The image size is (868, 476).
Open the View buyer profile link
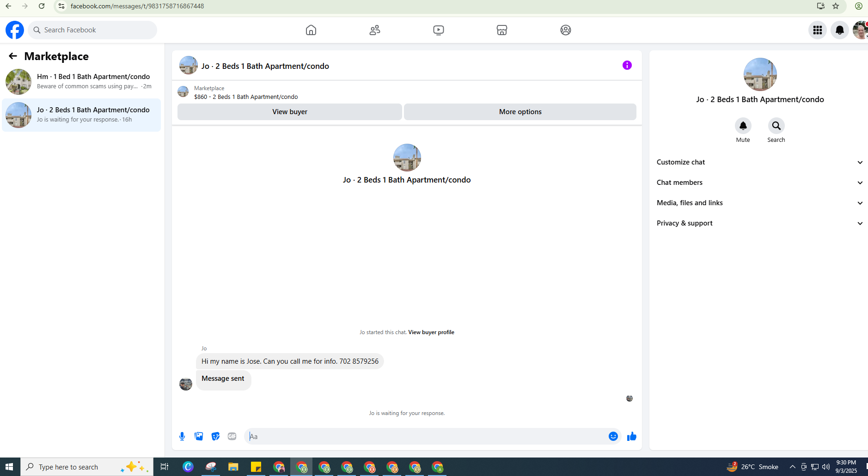[431, 332]
